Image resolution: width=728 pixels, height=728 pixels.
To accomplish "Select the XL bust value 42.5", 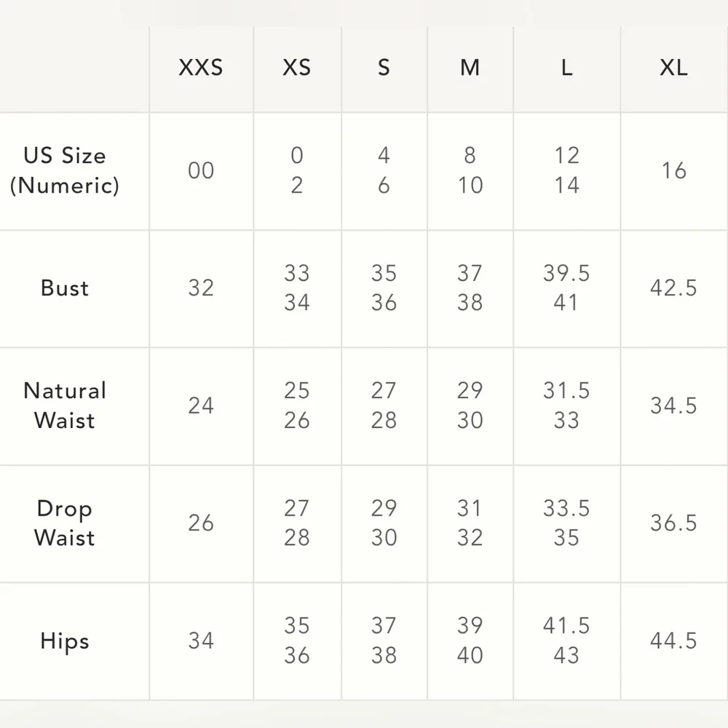I will 673,288.
